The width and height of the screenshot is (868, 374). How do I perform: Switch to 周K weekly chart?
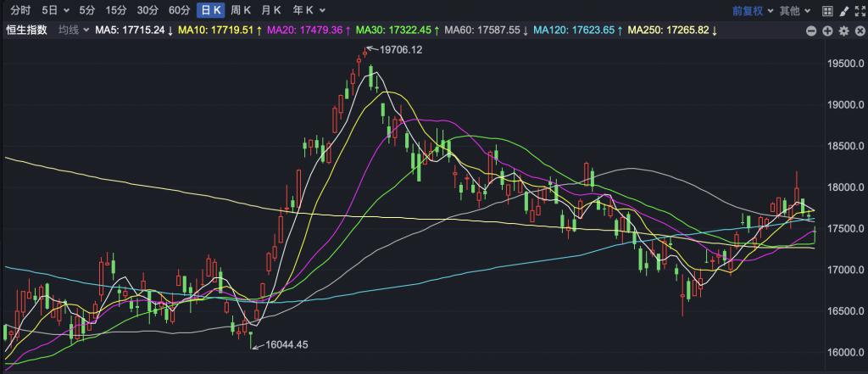(242, 11)
